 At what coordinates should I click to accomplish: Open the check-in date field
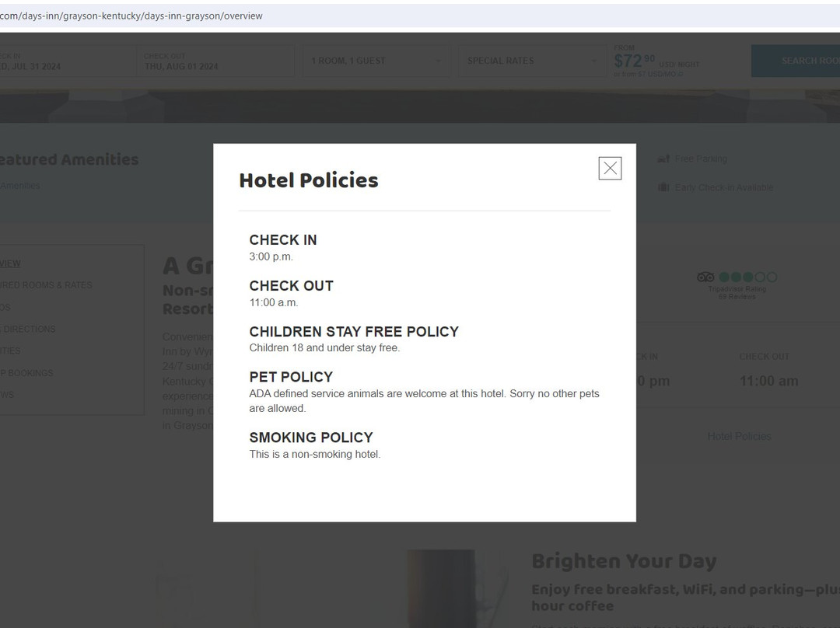point(66,61)
